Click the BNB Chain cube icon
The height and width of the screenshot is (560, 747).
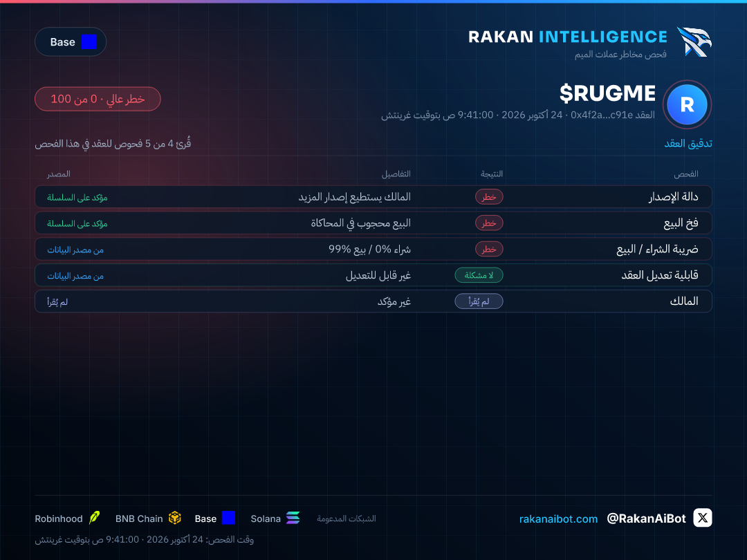tap(175, 518)
